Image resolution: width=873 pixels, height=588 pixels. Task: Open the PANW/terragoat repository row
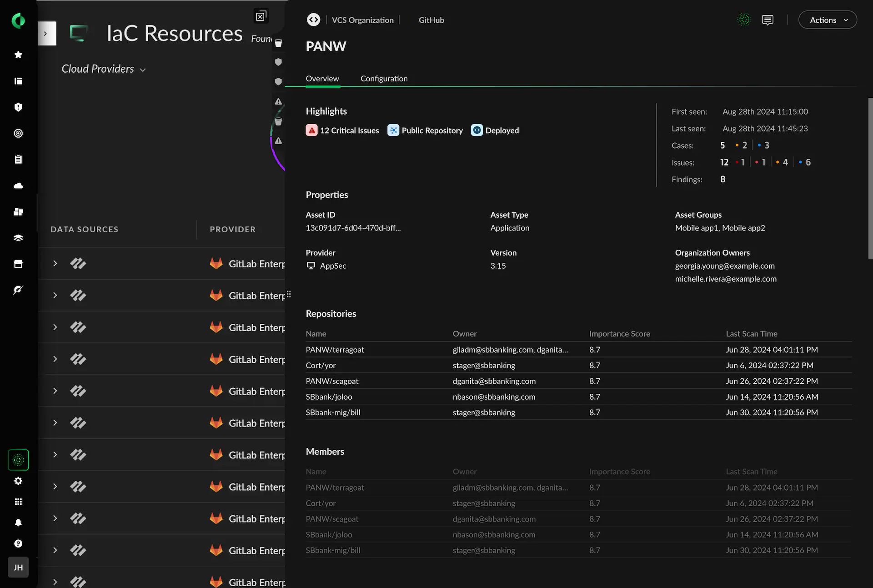pyautogui.click(x=335, y=350)
